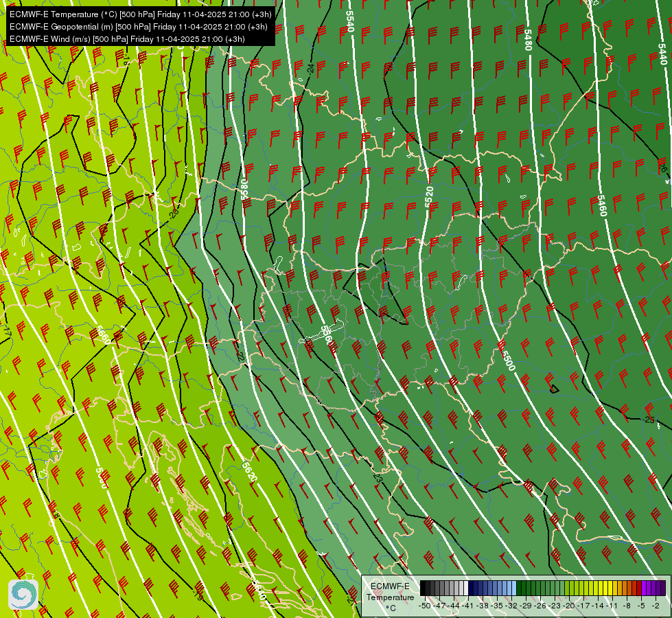672x618 pixels.
Task: Select the ECMWF-E Wind 500 hPa title line
Action: [x=127, y=39]
